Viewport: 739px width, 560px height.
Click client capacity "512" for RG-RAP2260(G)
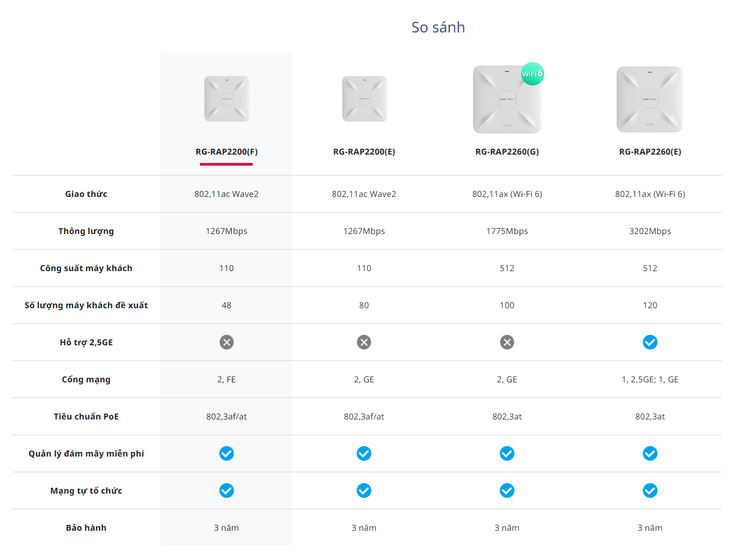pos(507,268)
